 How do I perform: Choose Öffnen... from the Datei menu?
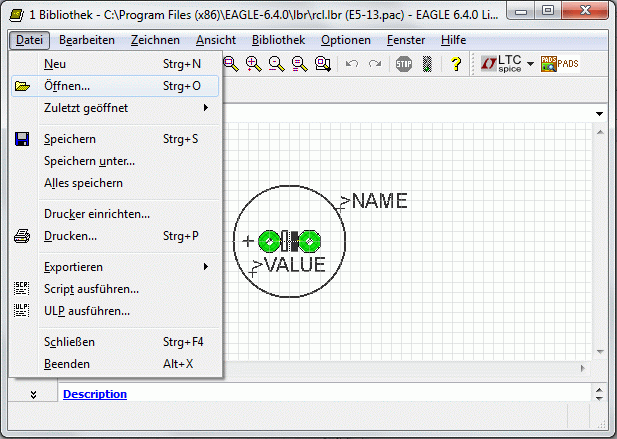click(115, 86)
